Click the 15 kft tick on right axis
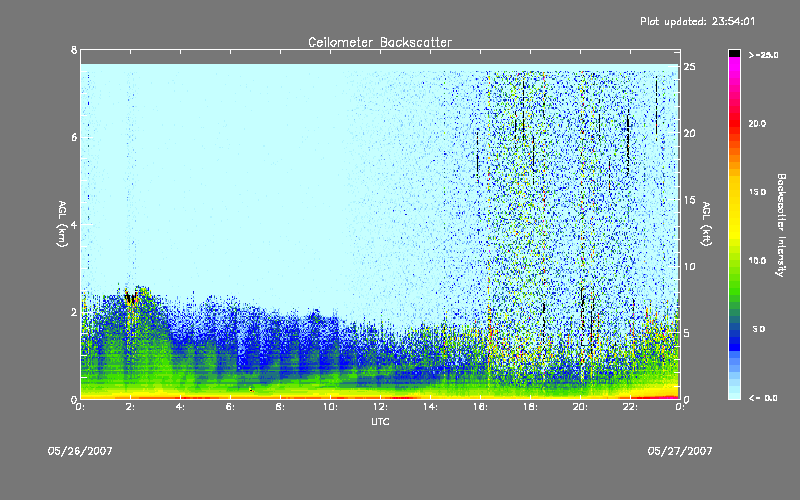Screen dimensions: 800x500 coord(690,200)
